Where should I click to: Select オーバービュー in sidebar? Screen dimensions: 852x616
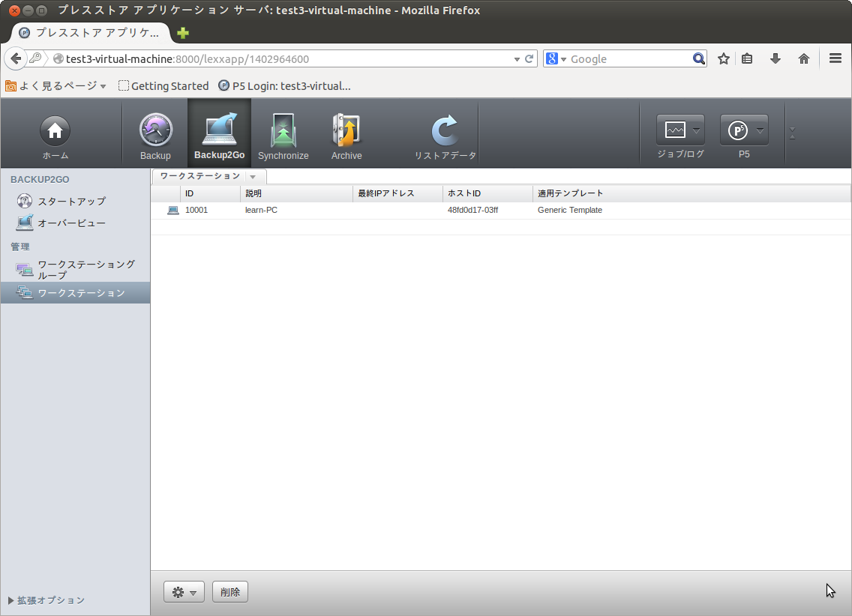[x=71, y=223]
